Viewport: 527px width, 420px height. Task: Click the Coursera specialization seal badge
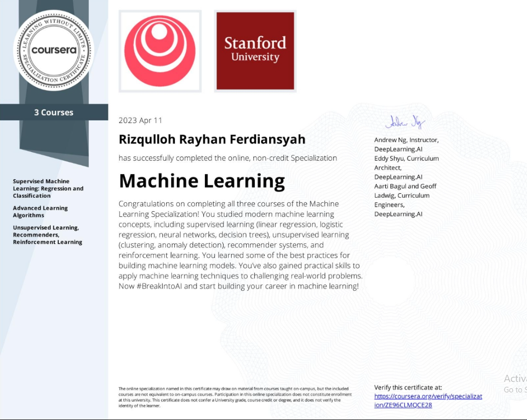(x=55, y=50)
